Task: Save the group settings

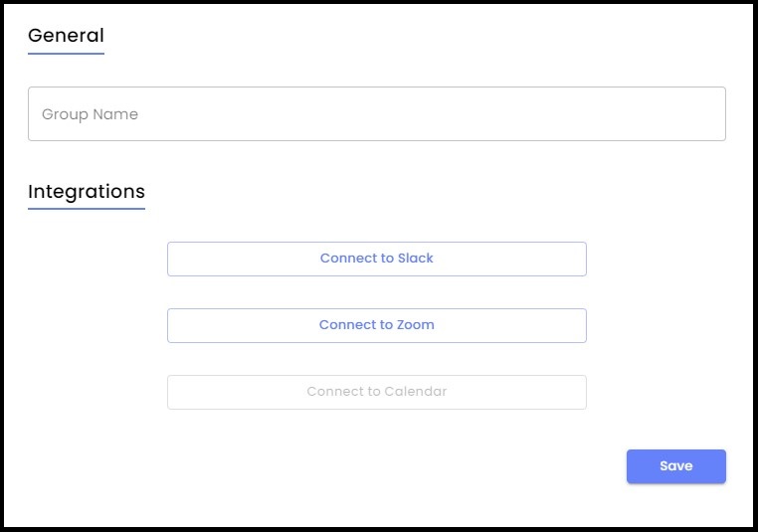Action: (675, 466)
